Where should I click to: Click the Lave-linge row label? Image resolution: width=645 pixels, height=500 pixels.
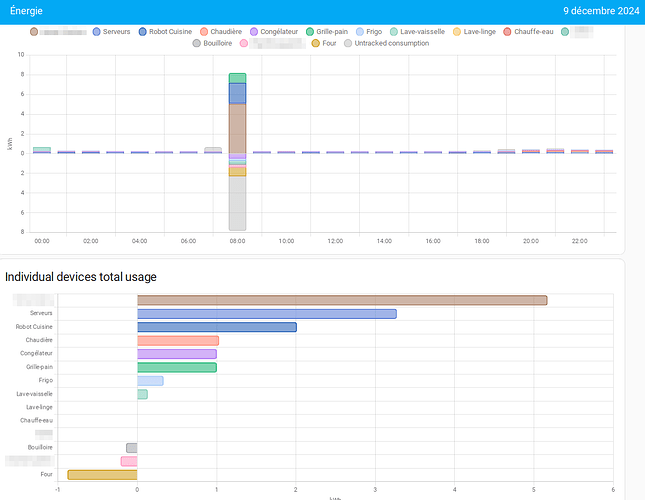(x=39, y=407)
